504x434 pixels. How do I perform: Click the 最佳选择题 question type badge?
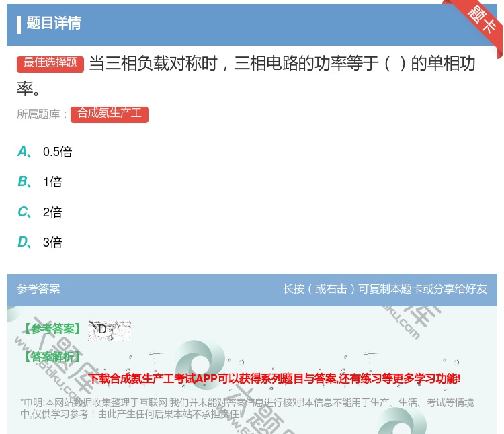50,63
